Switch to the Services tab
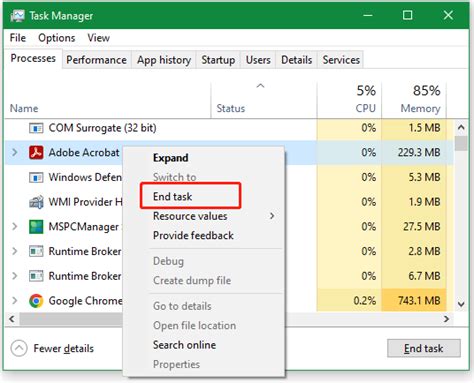This screenshot has width=474, height=383. (x=341, y=60)
